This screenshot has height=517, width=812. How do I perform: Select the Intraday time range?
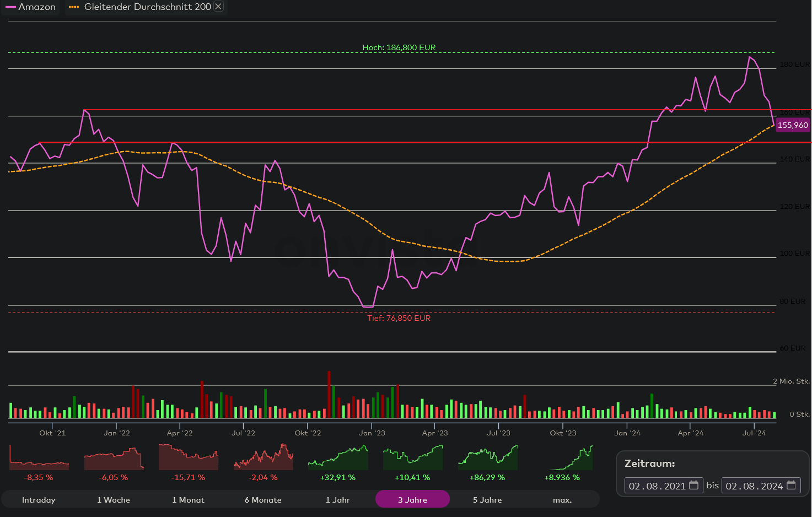pos(39,500)
